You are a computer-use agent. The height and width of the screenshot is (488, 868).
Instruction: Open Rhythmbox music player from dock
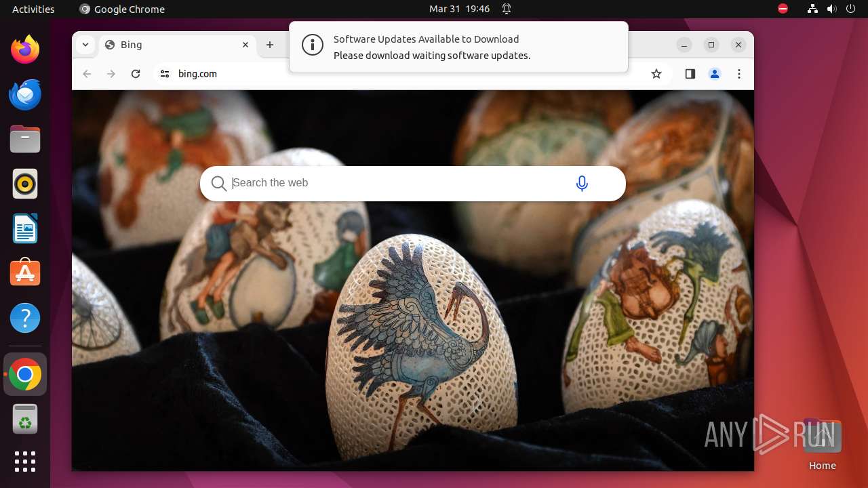[25, 184]
